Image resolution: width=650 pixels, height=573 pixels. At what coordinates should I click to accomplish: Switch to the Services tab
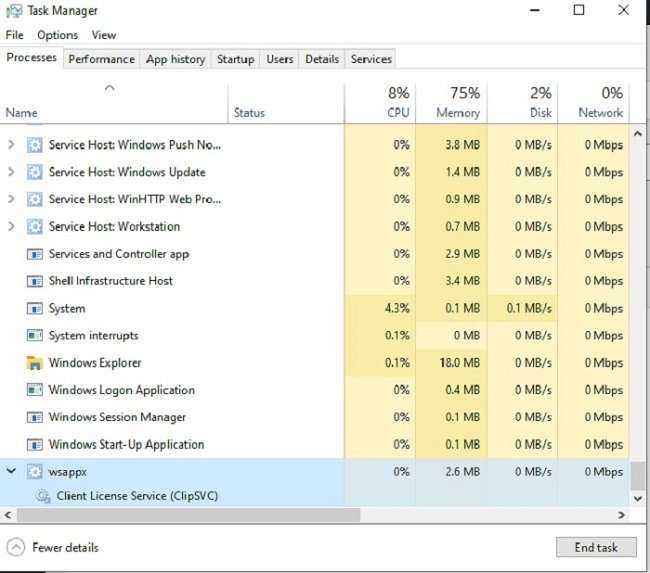pos(371,59)
